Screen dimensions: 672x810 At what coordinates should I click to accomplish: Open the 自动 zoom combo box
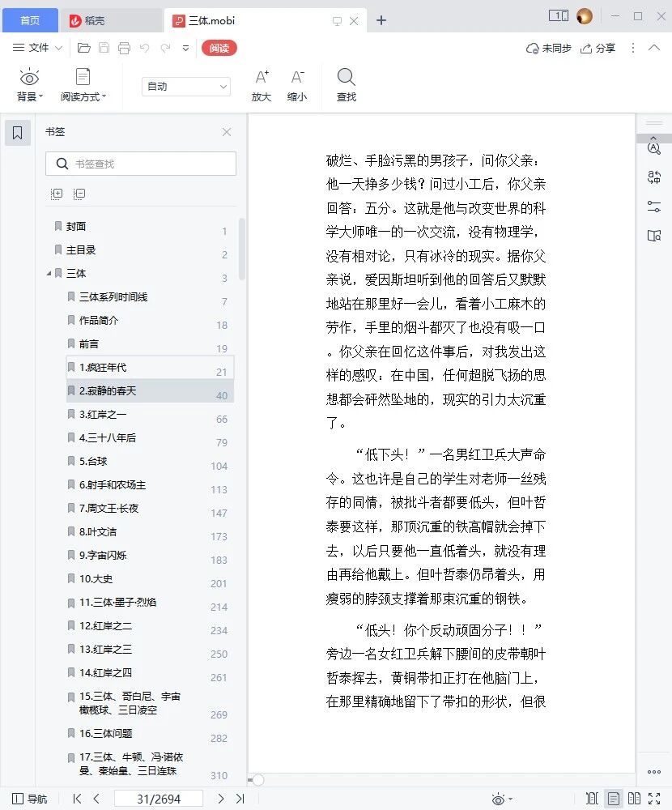click(186, 87)
